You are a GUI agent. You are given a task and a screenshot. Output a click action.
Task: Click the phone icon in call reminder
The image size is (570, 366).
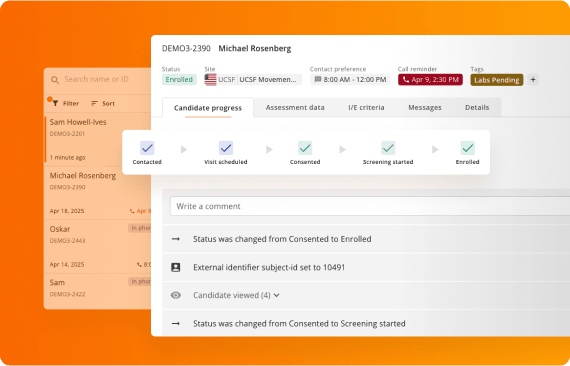click(x=406, y=80)
